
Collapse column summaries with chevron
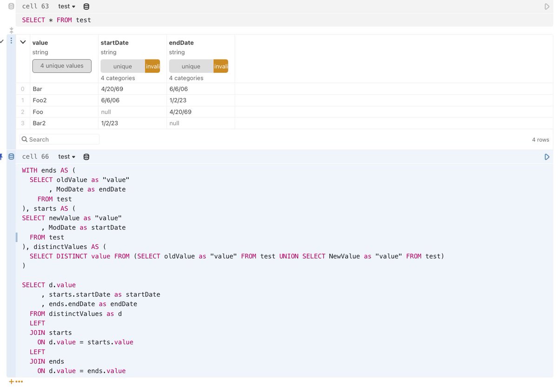[x=23, y=42]
